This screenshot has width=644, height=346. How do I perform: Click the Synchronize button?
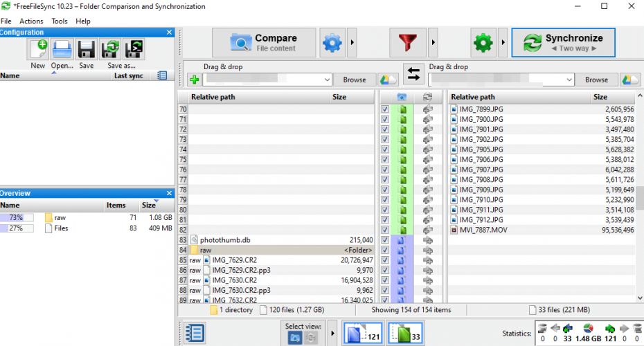(x=563, y=43)
